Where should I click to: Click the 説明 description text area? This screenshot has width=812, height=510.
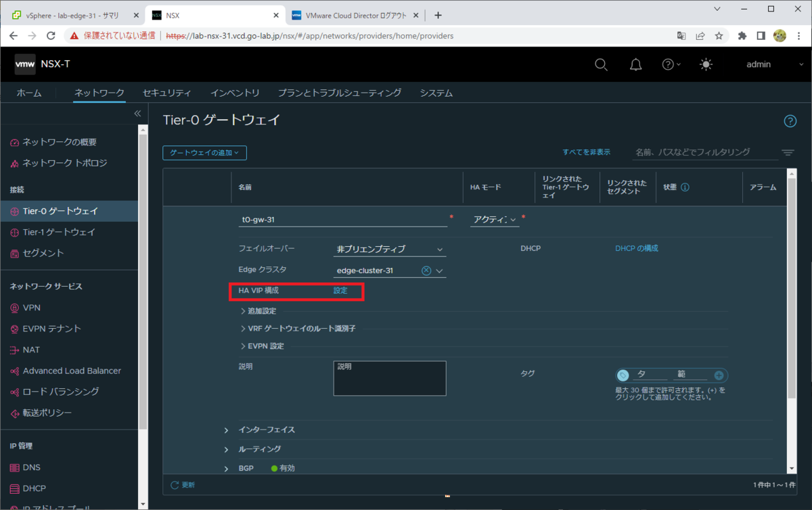(x=390, y=378)
